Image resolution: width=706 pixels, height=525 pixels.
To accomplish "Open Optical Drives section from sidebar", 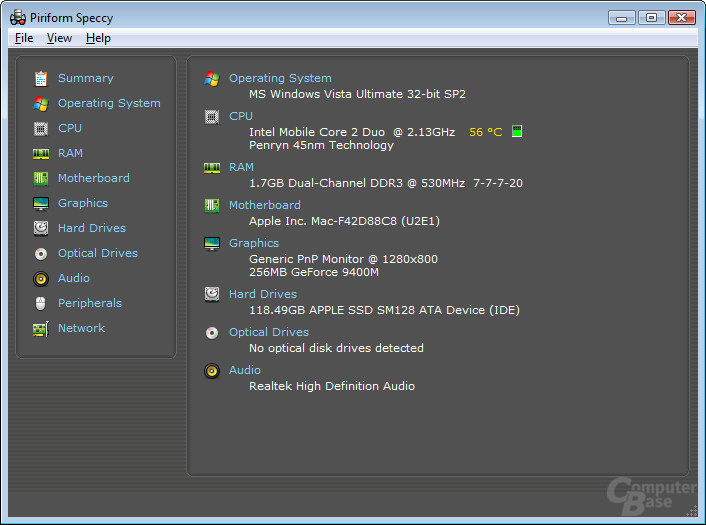I will (x=98, y=253).
